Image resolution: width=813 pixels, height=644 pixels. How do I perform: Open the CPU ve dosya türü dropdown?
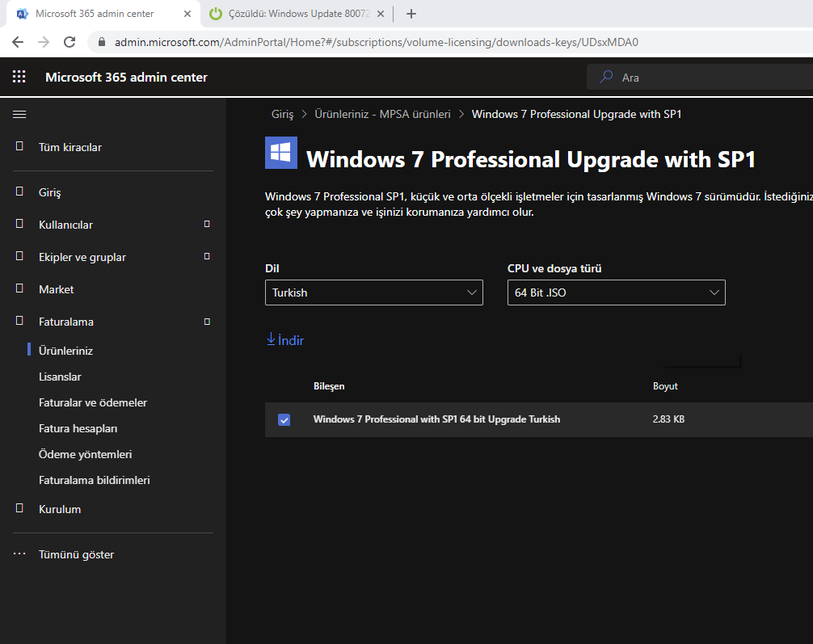(616, 293)
